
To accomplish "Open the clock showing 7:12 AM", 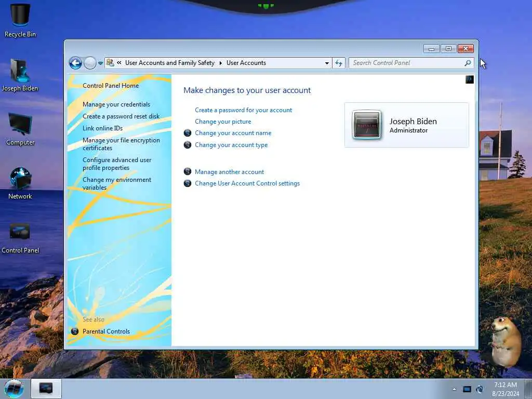I will point(506,389).
